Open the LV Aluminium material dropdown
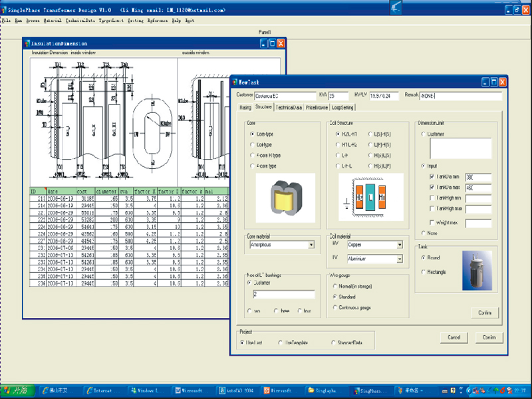 399,259
